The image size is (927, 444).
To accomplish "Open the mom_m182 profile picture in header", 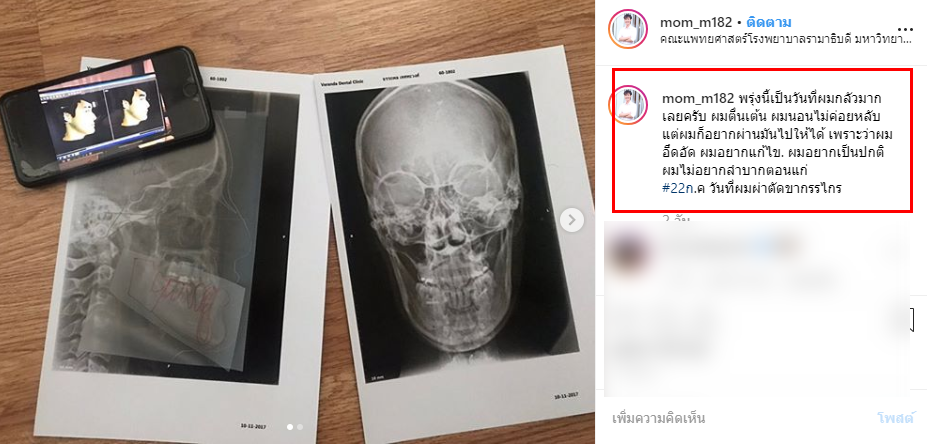I will pyautogui.click(x=628, y=28).
